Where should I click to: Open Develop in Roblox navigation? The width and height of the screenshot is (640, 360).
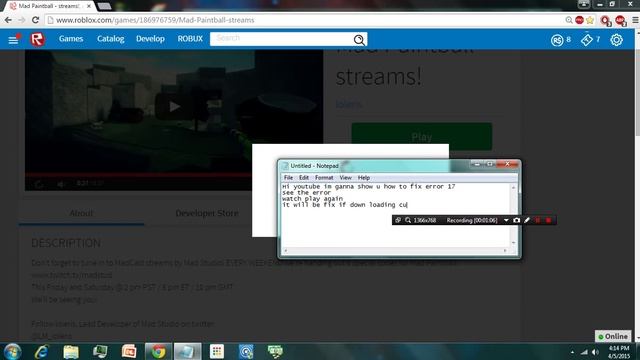(x=150, y=39)
